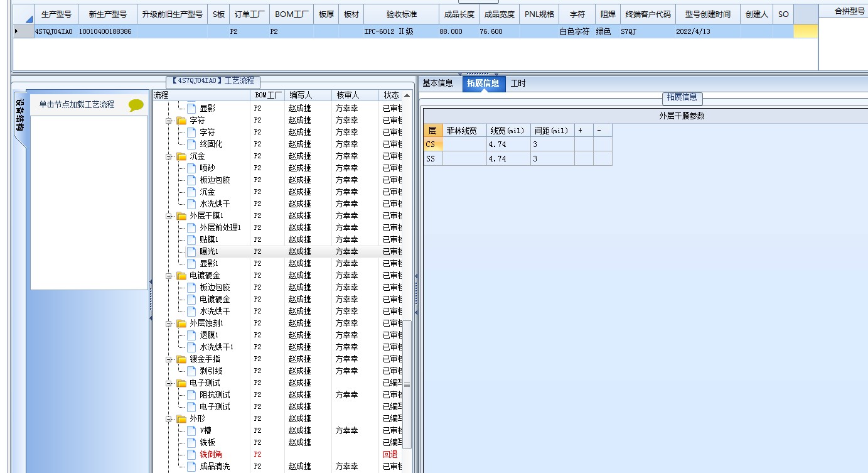Click the document icon beside 阻抗测试
868x473 pixels.
coord(191,395)
